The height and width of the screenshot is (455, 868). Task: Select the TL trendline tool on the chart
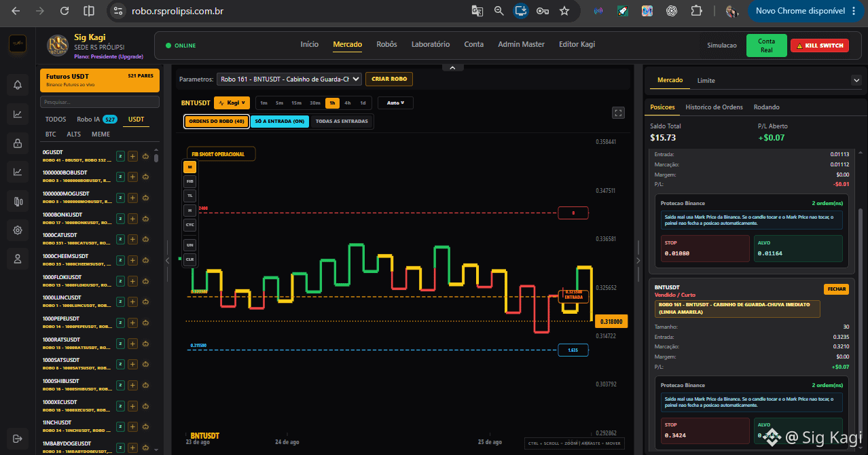click(x=190, y=196)
